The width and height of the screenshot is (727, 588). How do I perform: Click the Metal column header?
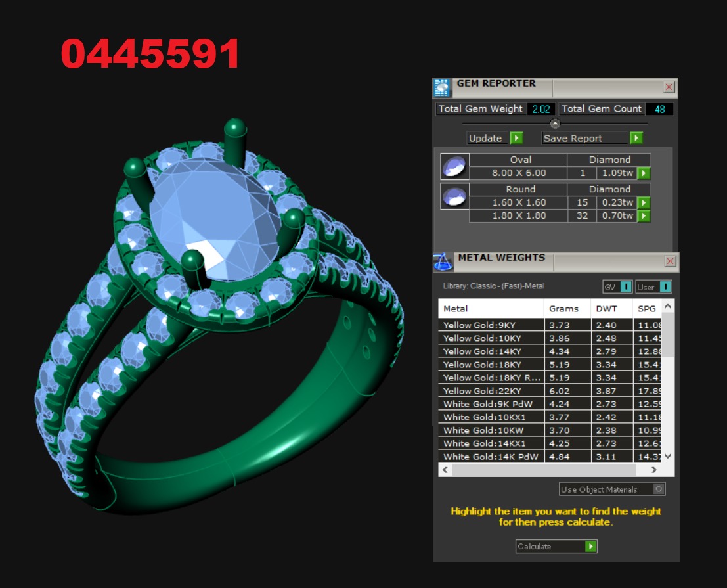pyautogui.click(x=491, y=308)
